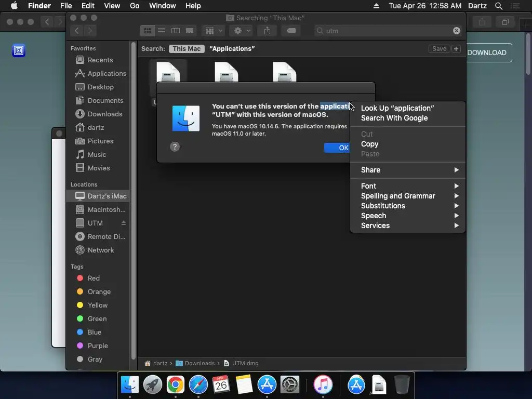Open the gear Action menu
The image size is (532, 399).
tap(242, 31)
